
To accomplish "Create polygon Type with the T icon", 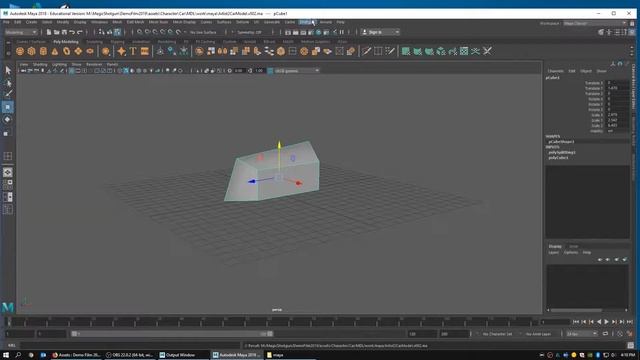I will tap(133, 51).
